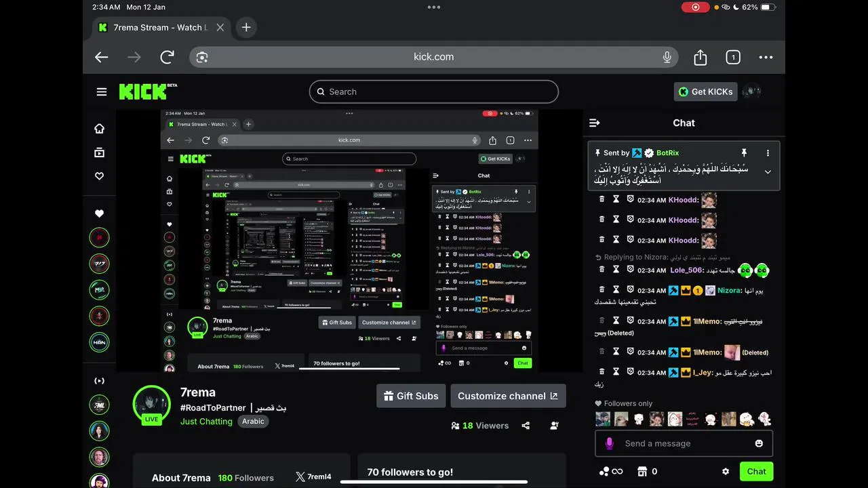Image resolution: width=868 pixels, height=488 pixels.
Task: Collapse the Chat panel with the arrow icon
Action: click(x=595, y=123)
